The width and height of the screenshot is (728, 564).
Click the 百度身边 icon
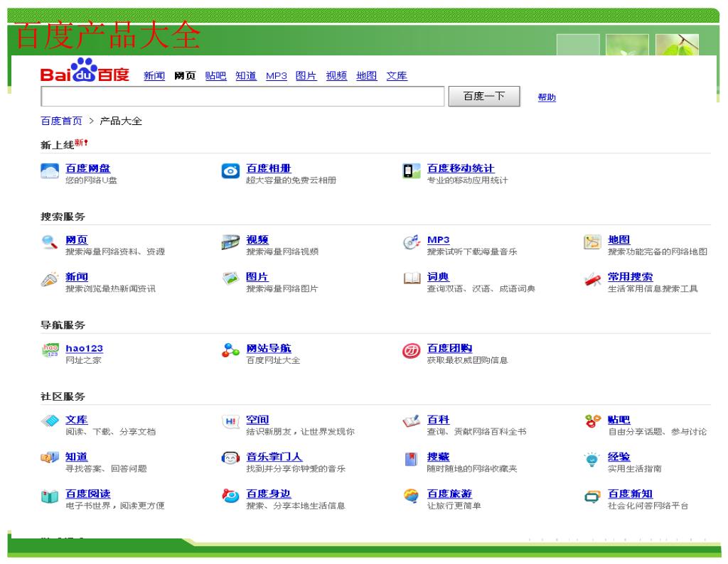pyautogui.click(x=230, y=497)
